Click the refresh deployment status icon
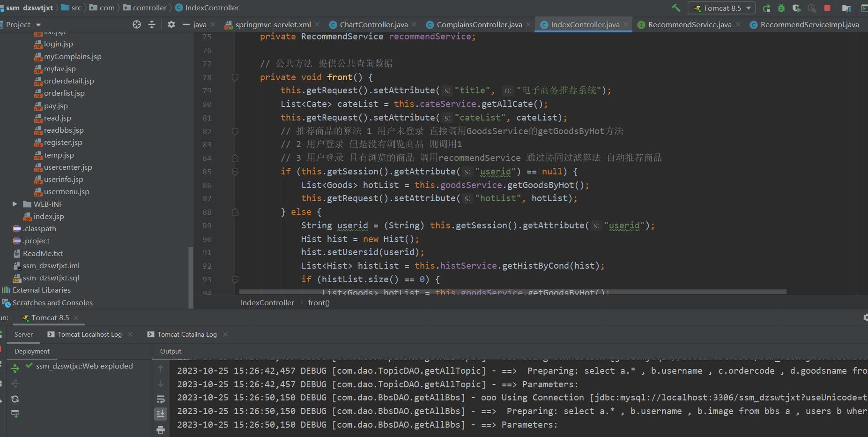Screen dimensions: 868x437 (x=15, y=399)
